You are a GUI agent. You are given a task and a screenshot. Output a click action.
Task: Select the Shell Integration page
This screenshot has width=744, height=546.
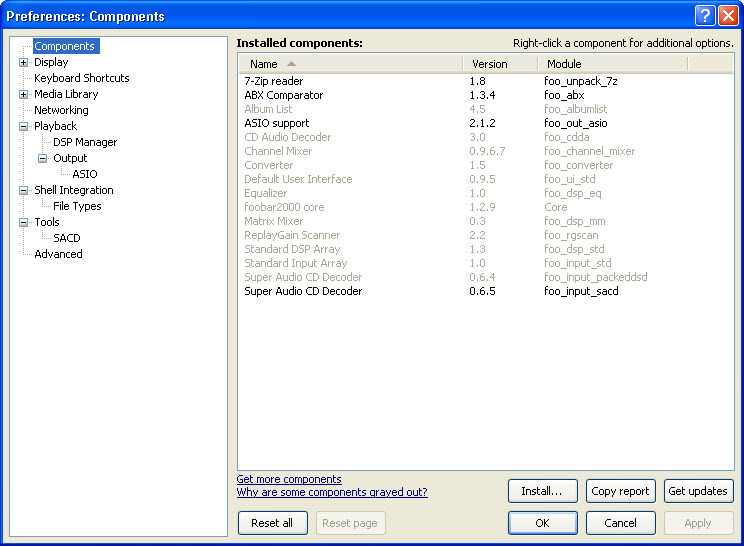pyautogui.click(x=74, y=190)
